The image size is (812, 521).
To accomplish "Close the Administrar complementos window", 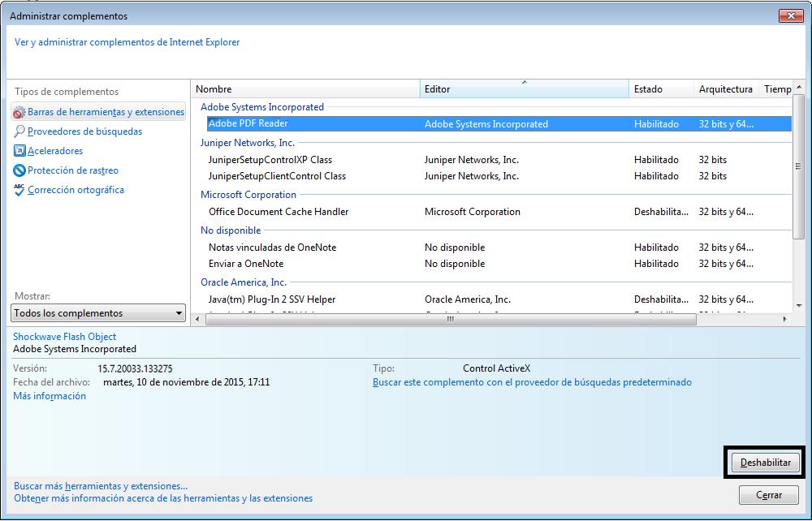I will 791,15.
